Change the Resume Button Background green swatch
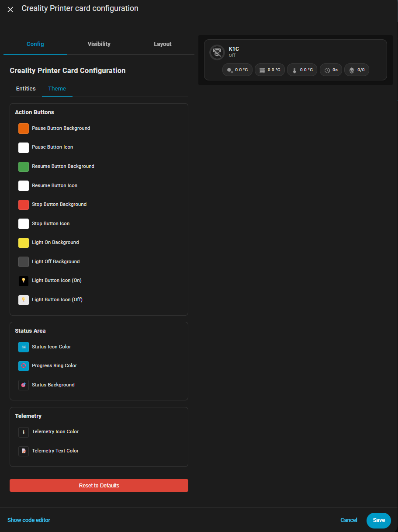398x532 pixels. (24, 167)
